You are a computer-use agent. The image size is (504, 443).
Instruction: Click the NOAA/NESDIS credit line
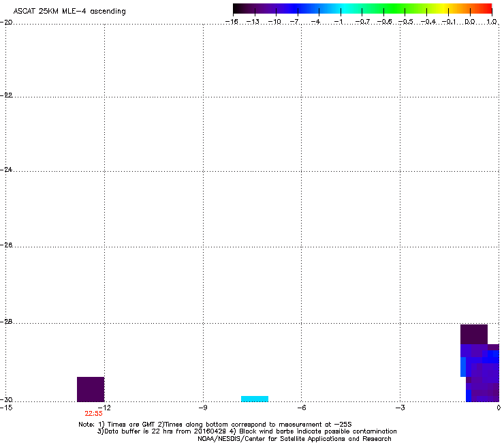[294, 439]
